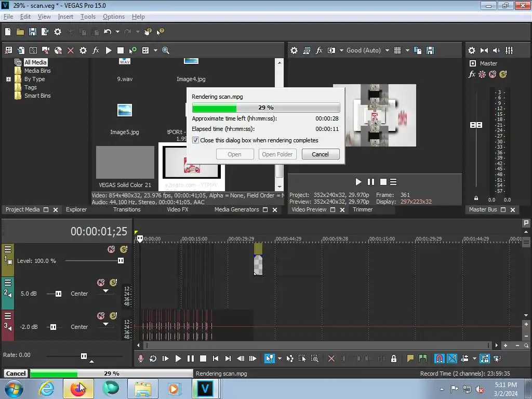This screenshot has width=532, height=399.
Task: Switch to the Video FX tab
Action: pyautogui.click(x=178, y=210)
